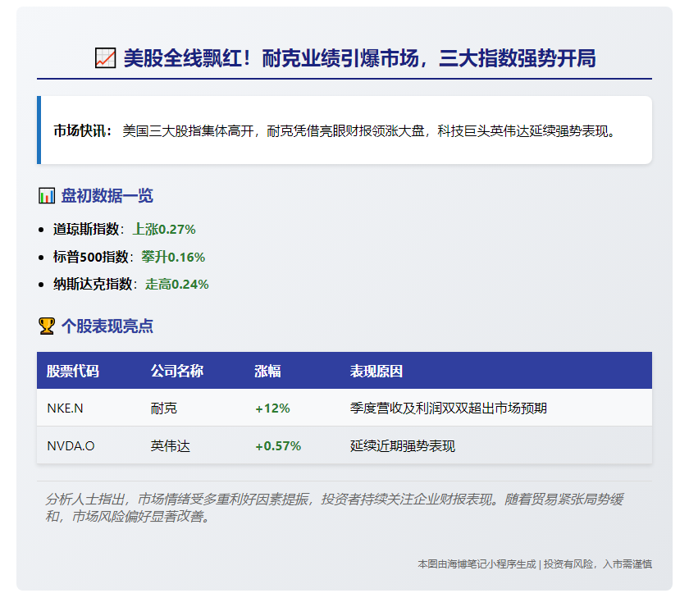The width and height of the screenshot is (689, 616).
Task: Click the trophy icon beside 个股表现亮点
Action: pos(47,326)
